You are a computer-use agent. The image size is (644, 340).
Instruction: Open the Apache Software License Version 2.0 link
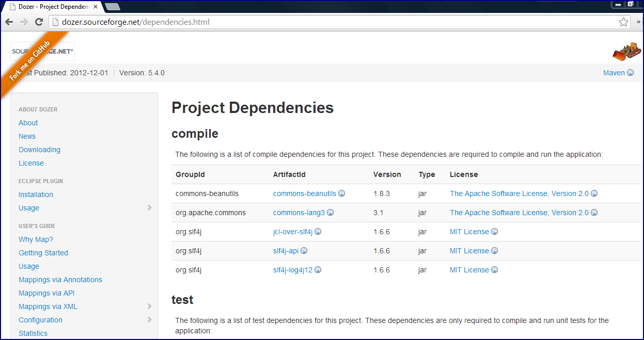(519, 193)
